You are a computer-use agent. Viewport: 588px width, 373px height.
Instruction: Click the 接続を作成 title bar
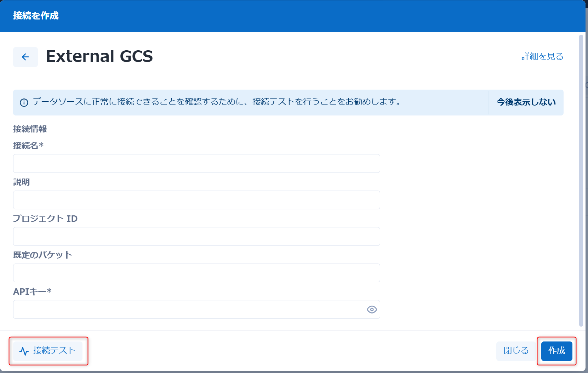[35, 16]
